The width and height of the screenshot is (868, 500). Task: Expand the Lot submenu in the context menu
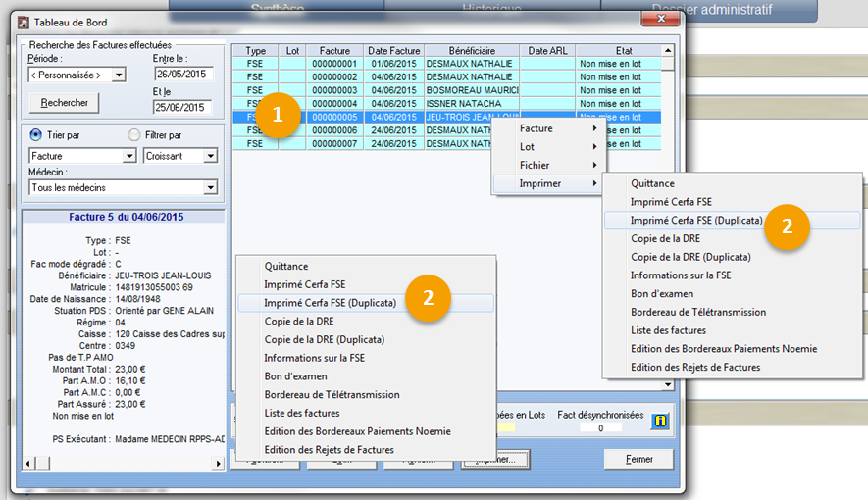[x=548, y=147]
